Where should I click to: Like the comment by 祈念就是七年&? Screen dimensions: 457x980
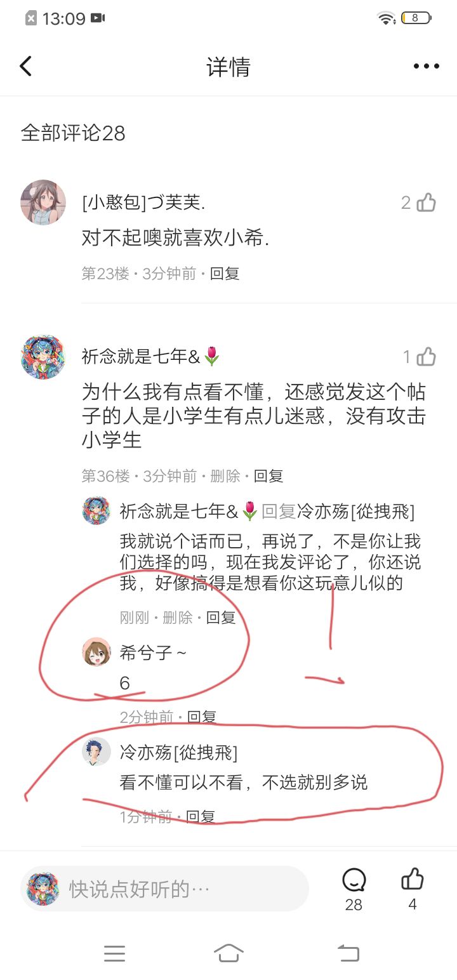coord(426,357)
